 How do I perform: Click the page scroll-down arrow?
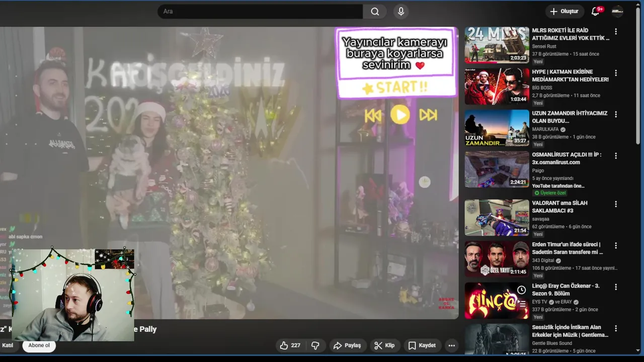[x=638, y=350]
